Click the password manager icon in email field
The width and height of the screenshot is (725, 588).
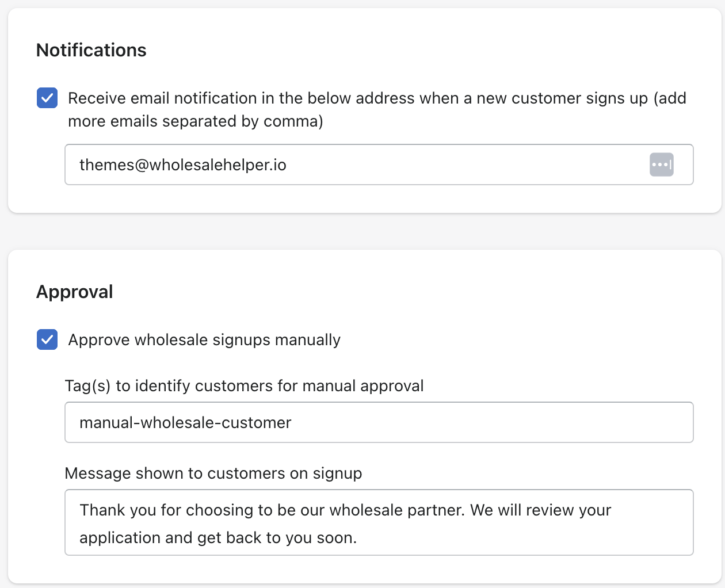661,165
